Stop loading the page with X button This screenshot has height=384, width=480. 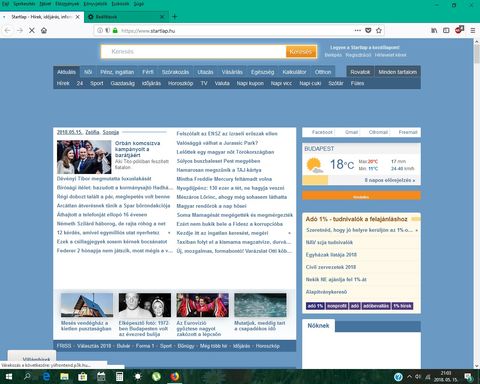click(32, 30)
